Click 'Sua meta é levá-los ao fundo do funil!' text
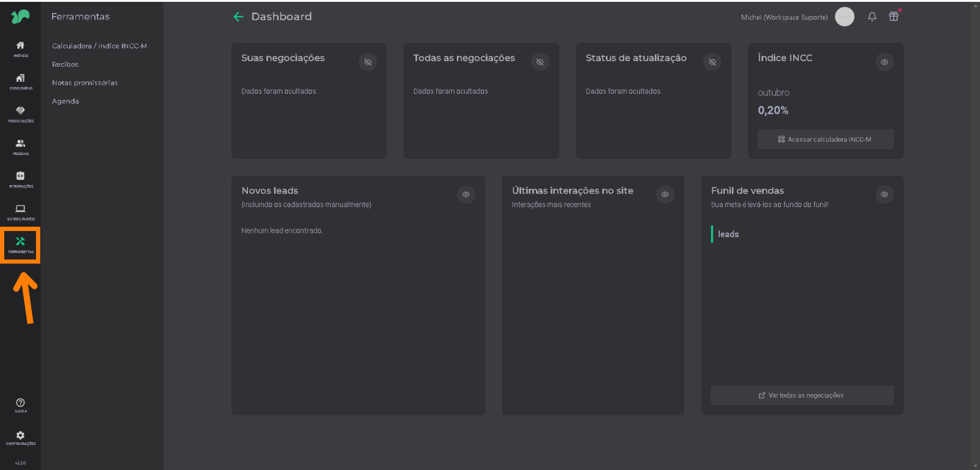 [x=769, y=205]
